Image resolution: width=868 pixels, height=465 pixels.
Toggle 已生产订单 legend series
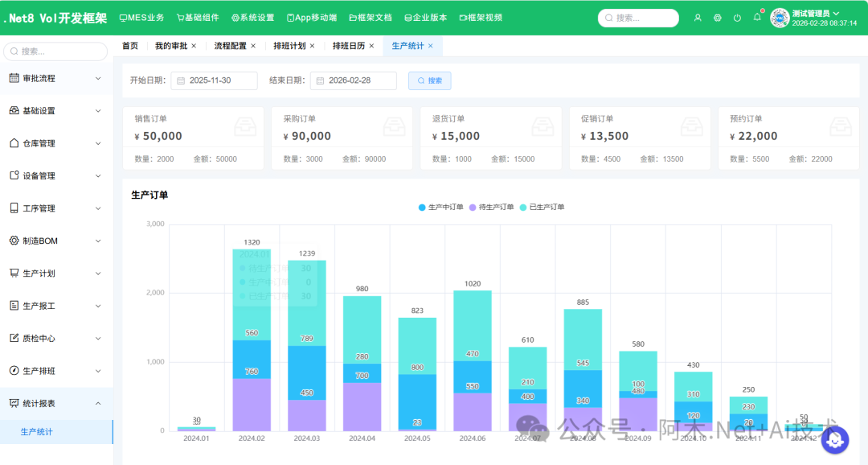point(542,208)
